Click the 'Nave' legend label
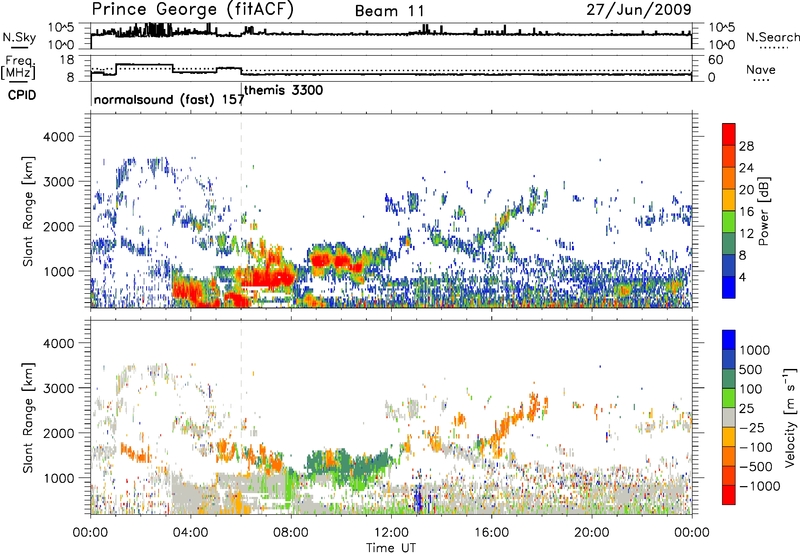 (761, 69)
